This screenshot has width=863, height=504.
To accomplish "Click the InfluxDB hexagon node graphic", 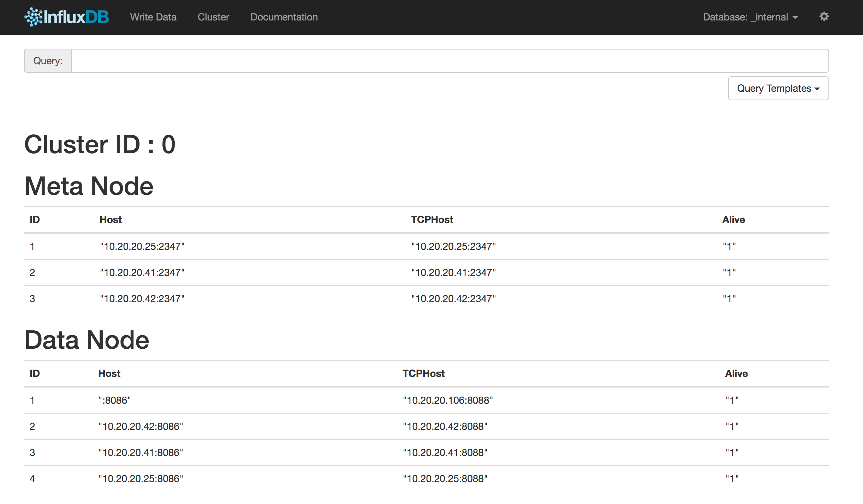I will pos(33,17).
